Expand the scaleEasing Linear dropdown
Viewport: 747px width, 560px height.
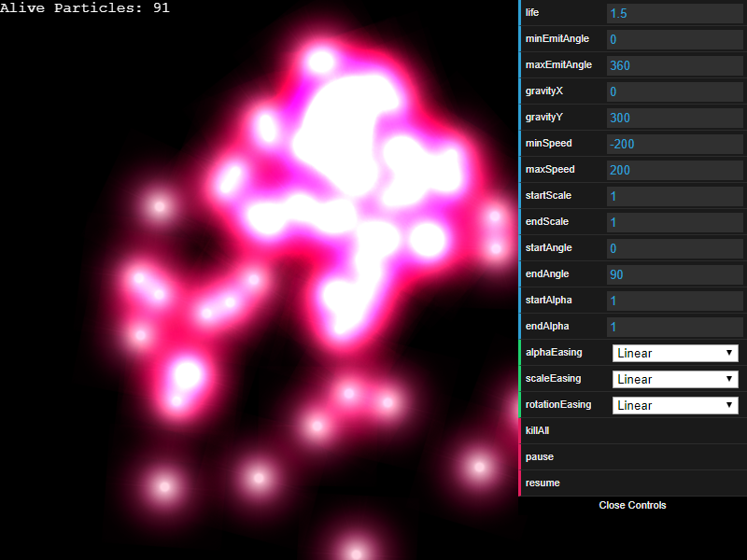pos(675,379)
